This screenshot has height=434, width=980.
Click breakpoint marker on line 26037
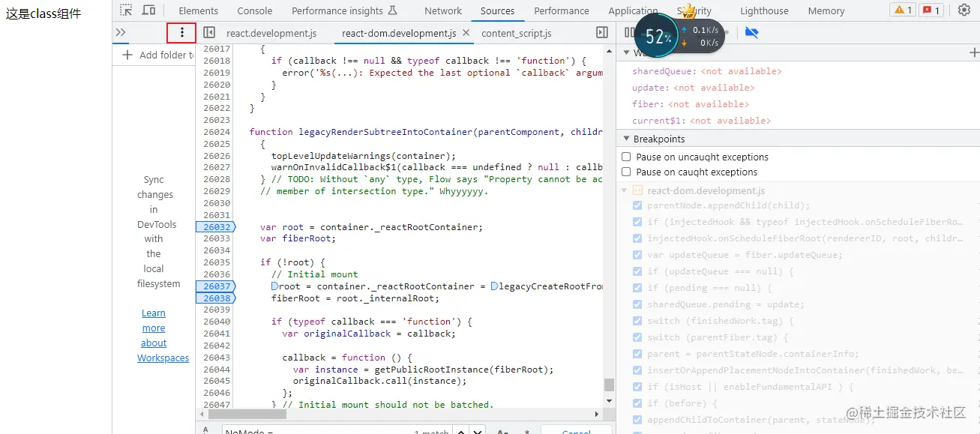pos(215,286)
